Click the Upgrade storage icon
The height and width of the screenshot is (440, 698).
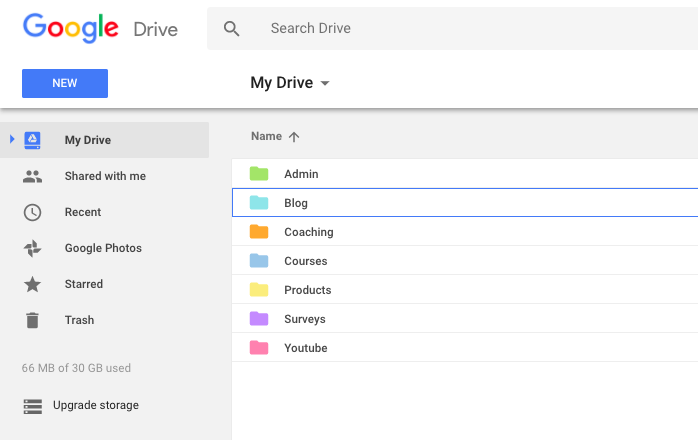[x=32, y=406]
